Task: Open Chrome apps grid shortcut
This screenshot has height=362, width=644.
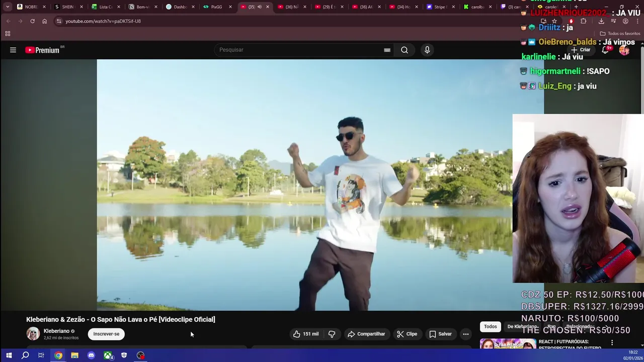Action: (x=8, y=34)
